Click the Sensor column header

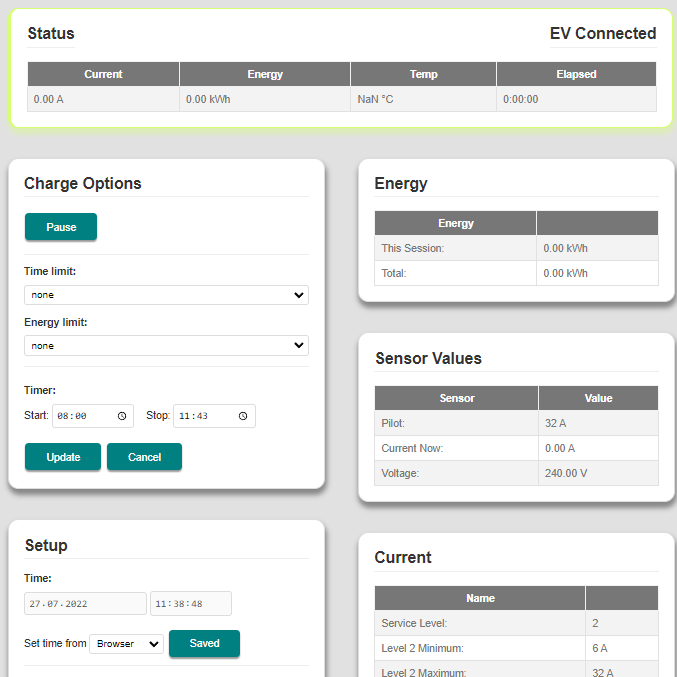(457, 398)
